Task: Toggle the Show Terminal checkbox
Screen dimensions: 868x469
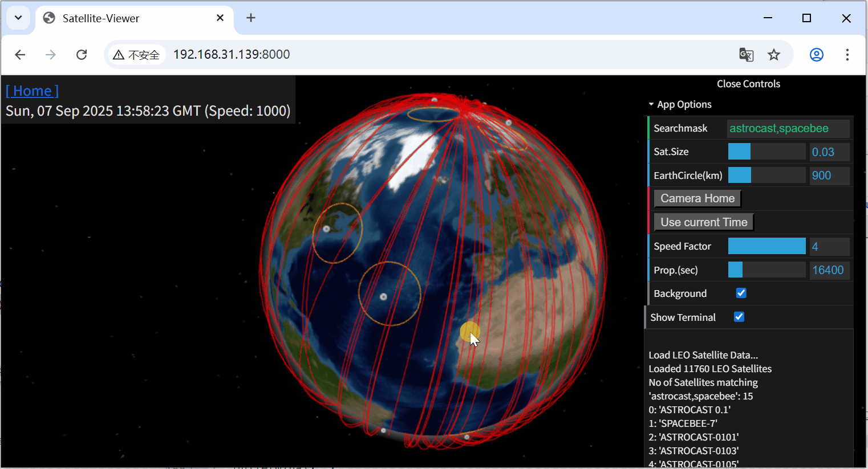Action: pos(739,317)
